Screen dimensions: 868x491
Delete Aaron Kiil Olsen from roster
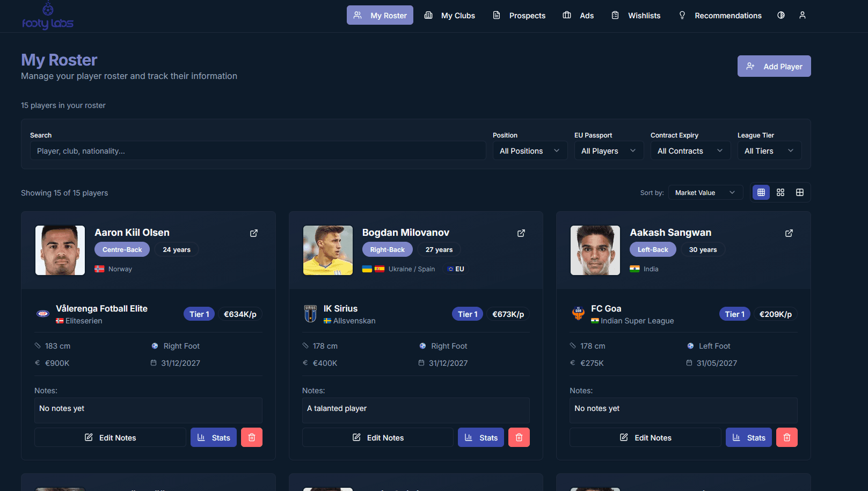pyautogui.click(x=251, y=437)
